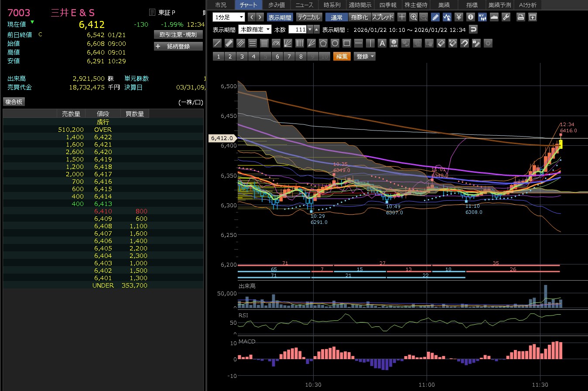The width and height of the screenshot is (588, 391).
Task: Toggle the 指数化 display mode
Action: pyautogui.click(x=360, y=17)
